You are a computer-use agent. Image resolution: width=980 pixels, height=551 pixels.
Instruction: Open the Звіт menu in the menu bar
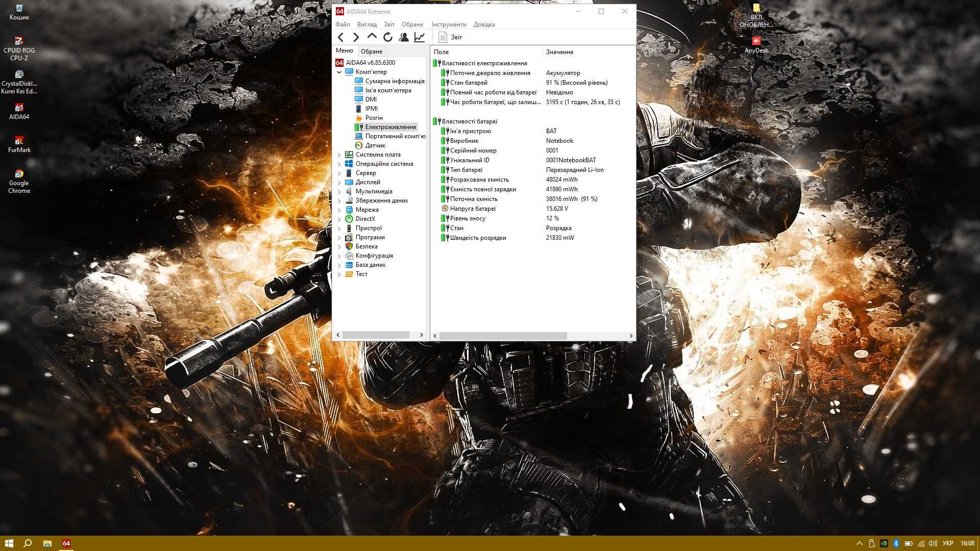(389, 24)
